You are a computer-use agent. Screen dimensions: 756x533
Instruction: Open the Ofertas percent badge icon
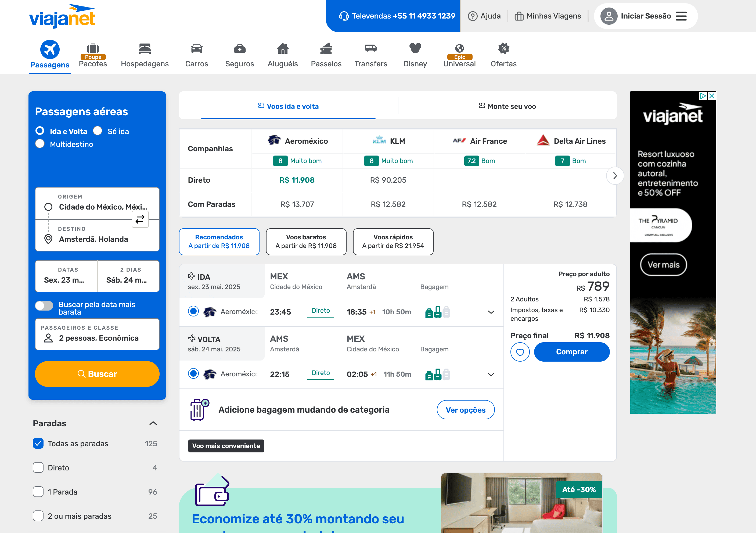click(503, 49)
